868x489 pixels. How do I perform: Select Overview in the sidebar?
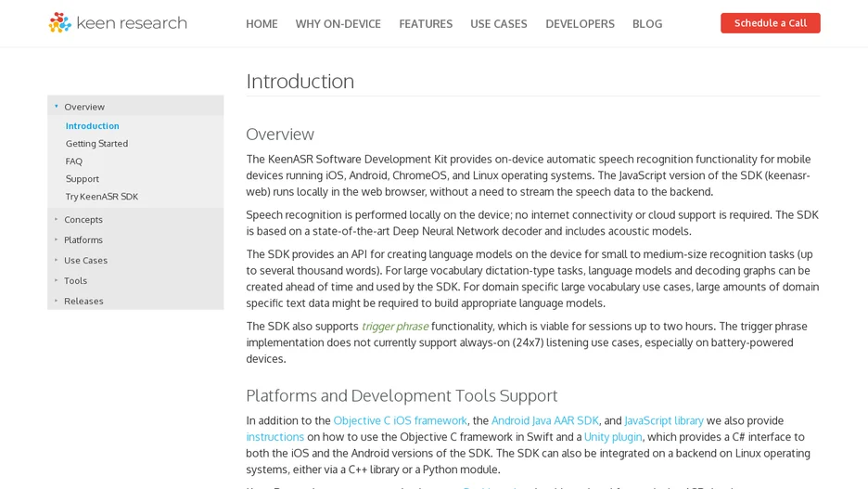pyautogui.click(x=84, y=107)
